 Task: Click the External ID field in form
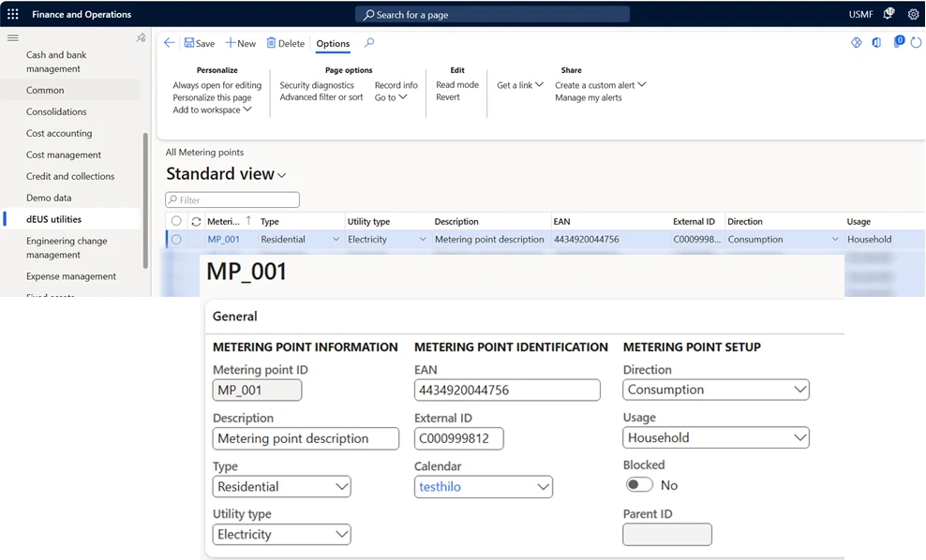pos(459,438)
